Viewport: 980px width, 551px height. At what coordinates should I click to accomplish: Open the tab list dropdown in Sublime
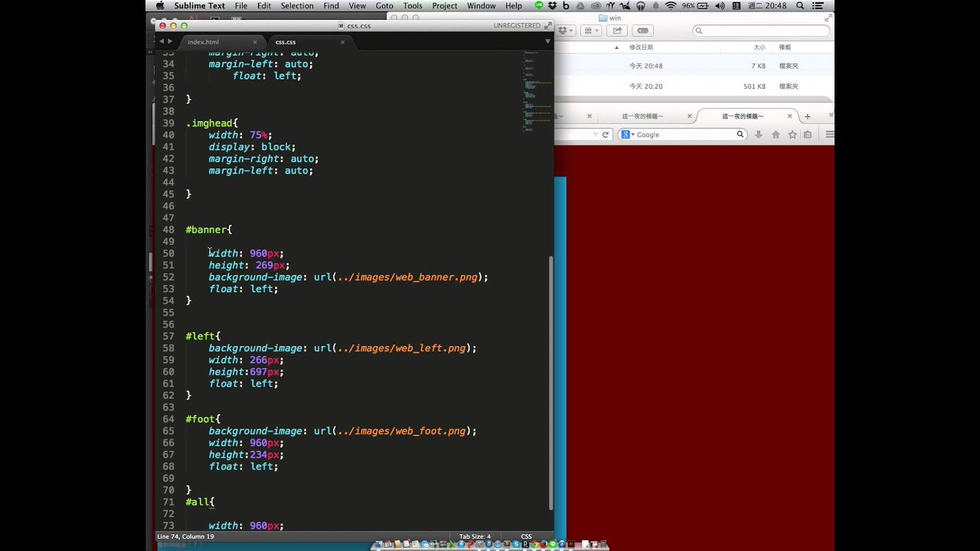(547, 41)
